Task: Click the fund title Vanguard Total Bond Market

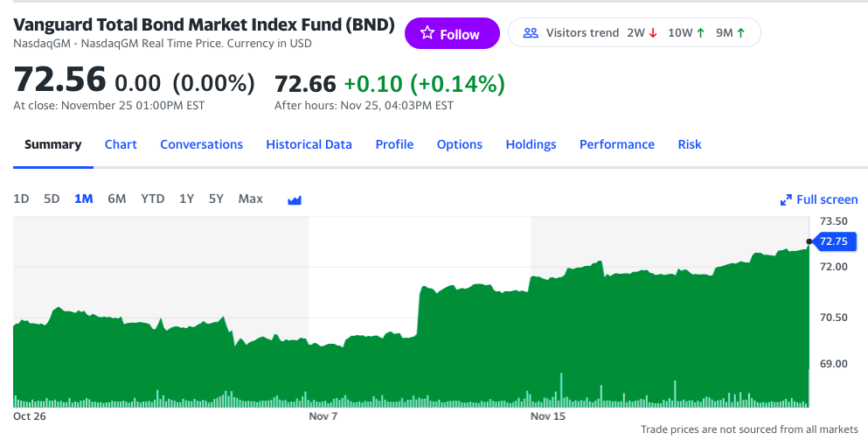Action: 204,25
